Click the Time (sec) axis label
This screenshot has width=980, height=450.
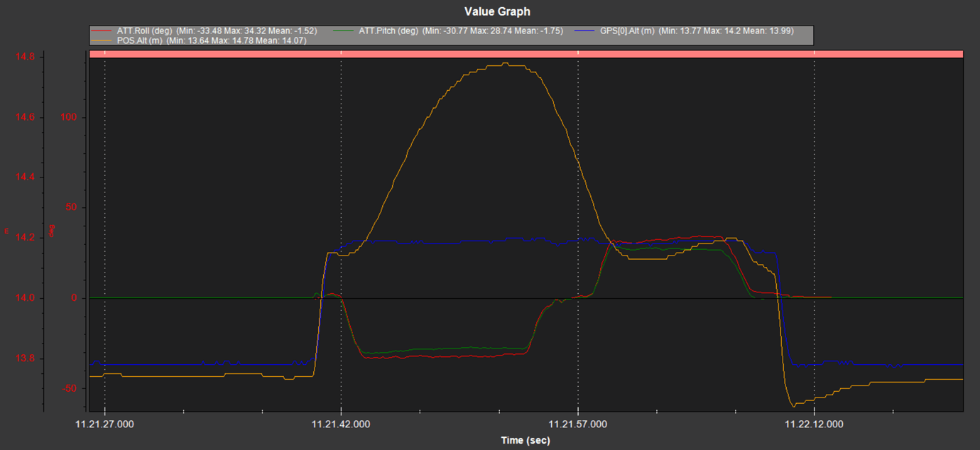tap(527, 440)
